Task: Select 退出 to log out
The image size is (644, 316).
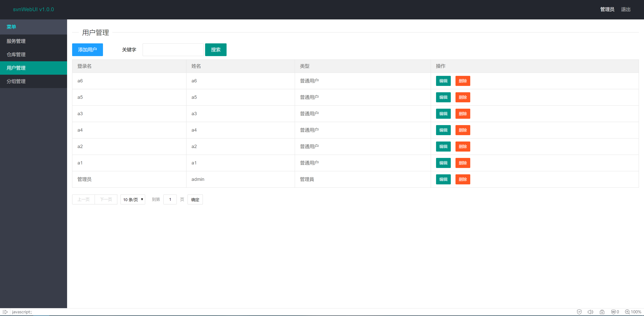Action: pos(626,9)
